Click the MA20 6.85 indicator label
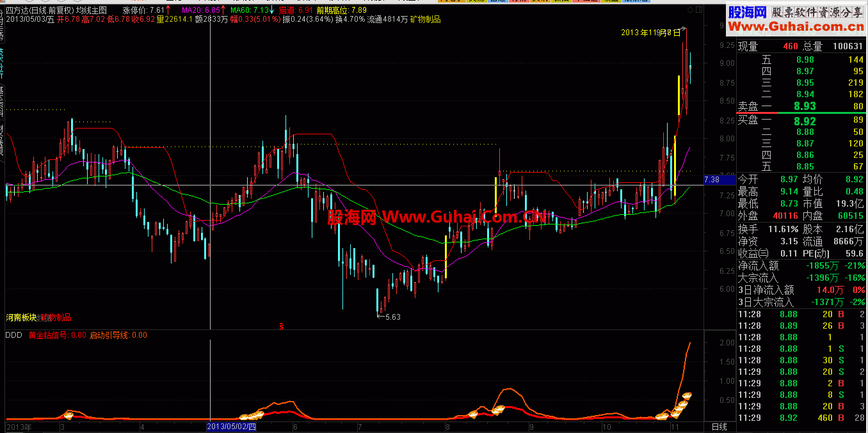The image size is (868, 433). [201, 10]
